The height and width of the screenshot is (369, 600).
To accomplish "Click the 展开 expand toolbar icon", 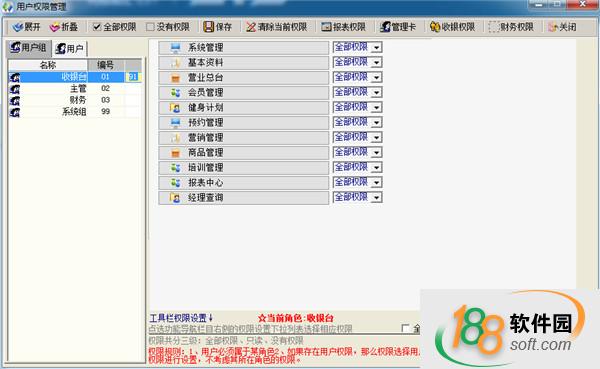I will (17, 27).
